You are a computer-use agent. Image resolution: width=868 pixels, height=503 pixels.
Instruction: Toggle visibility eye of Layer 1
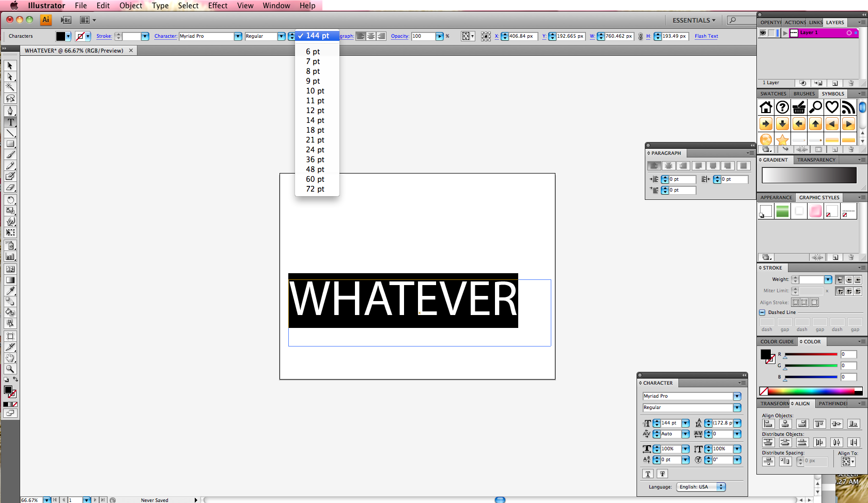coord(763,33)
